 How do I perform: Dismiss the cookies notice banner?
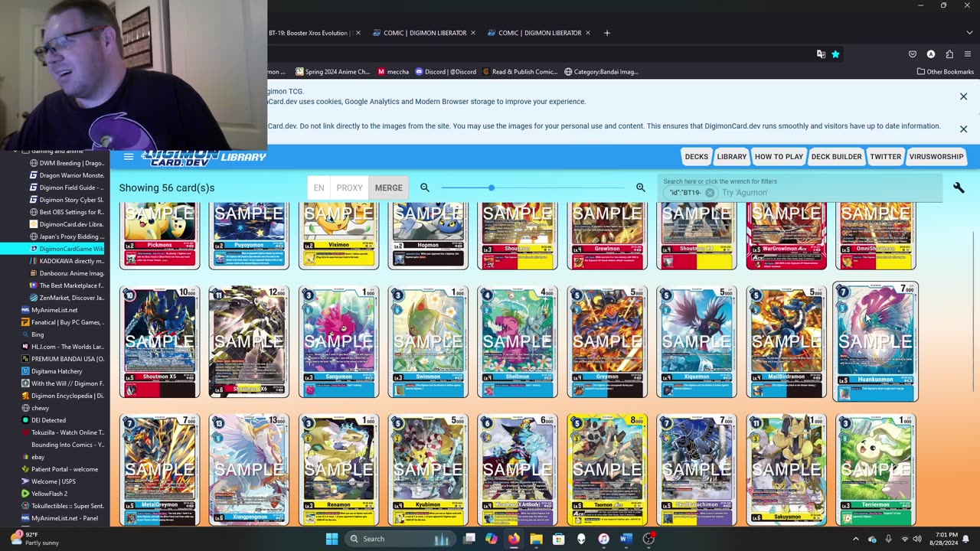[963, 96]
